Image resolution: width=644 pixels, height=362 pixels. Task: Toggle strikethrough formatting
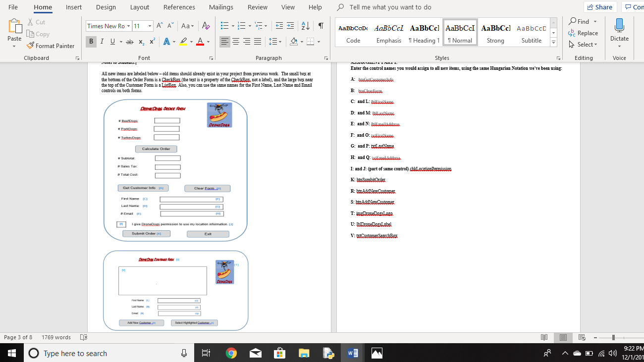tap(130, 42)
